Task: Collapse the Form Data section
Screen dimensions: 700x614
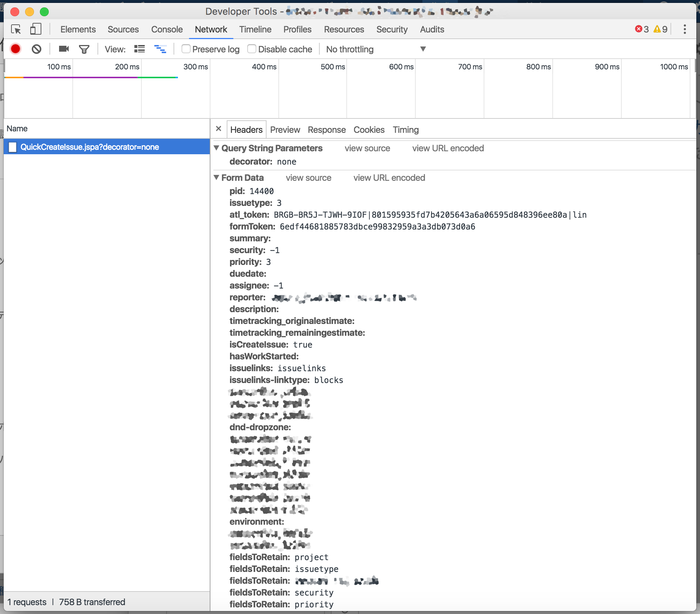Action: click(217, 177)
